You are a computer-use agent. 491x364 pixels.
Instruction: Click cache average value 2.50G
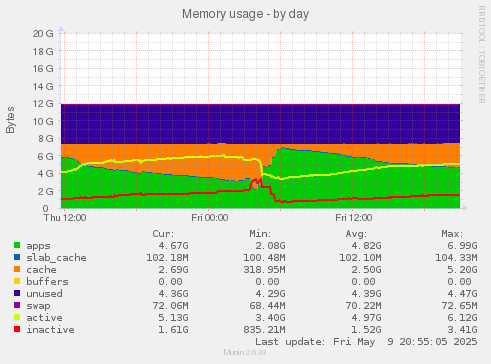pos(366,270)
